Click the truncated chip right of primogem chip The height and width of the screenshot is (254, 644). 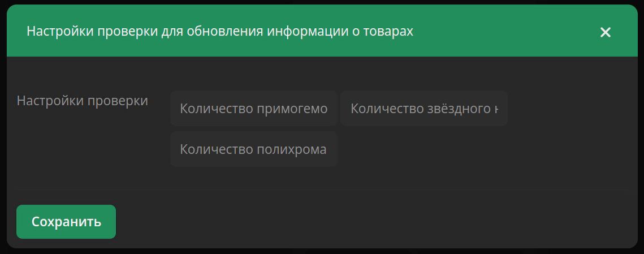(x=423, y=108)
